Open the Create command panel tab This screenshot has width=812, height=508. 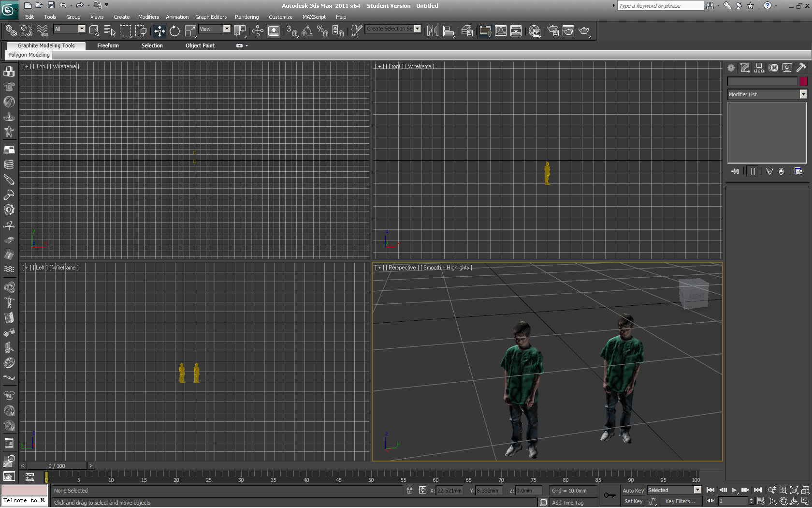pyautogui.click(x=731, y=68)
